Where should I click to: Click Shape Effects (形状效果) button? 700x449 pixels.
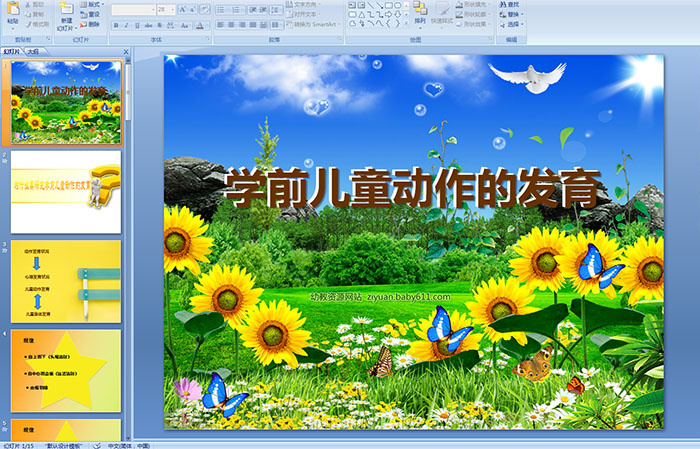[472, 24]
